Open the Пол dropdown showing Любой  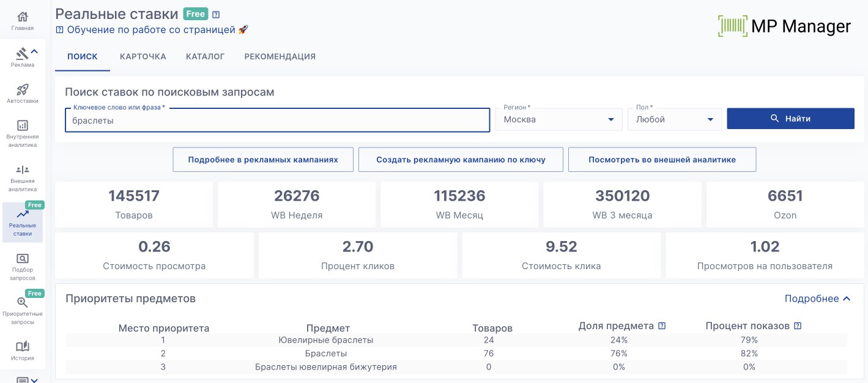[x=674, y=119]
